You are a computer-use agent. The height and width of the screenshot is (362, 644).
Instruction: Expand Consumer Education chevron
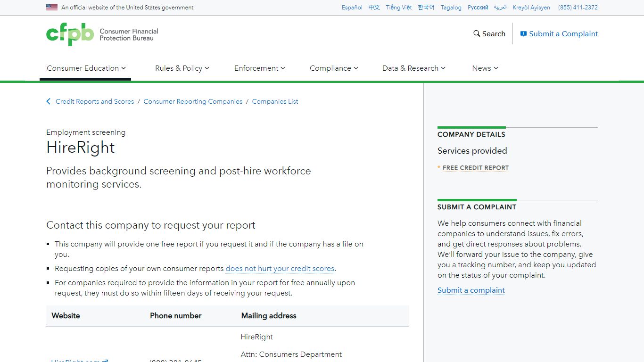[x=124, y=68]
